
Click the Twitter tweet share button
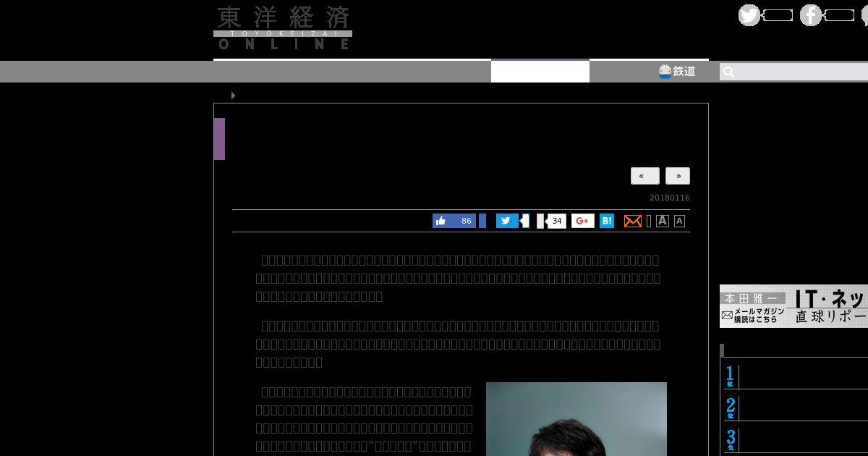507,221
